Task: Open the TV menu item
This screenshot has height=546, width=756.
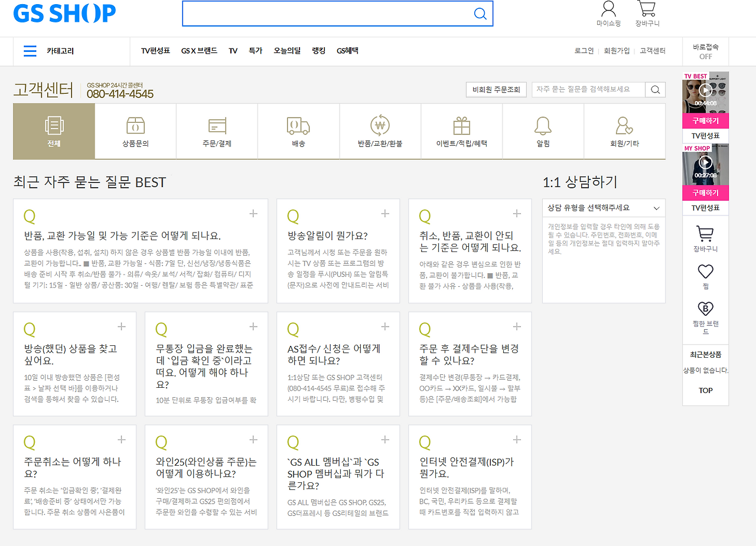Action: tap(233, 51)
